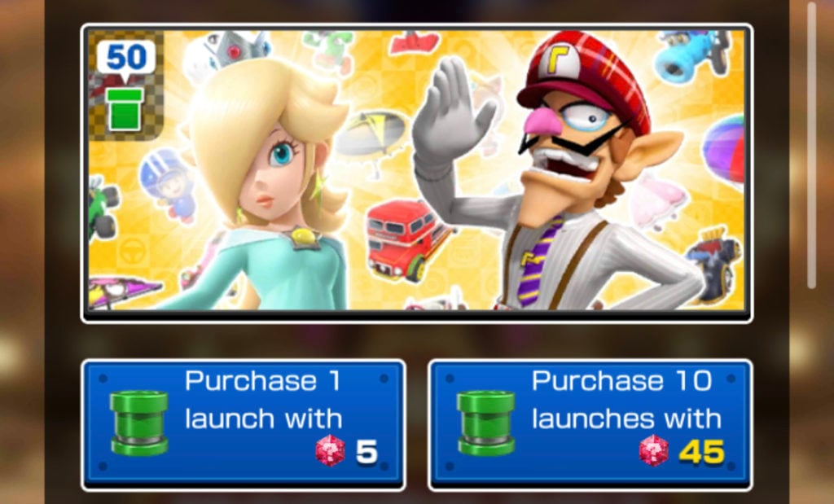Click the number 5 ruby price
This screenshot has width=834, height=504.
[x=366, y=452]
